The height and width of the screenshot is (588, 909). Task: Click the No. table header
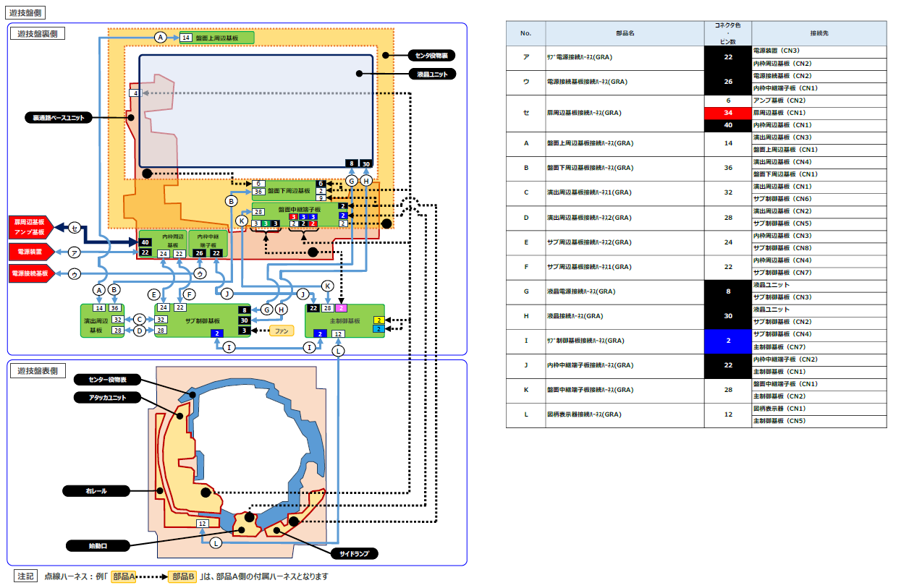(526, 33)
